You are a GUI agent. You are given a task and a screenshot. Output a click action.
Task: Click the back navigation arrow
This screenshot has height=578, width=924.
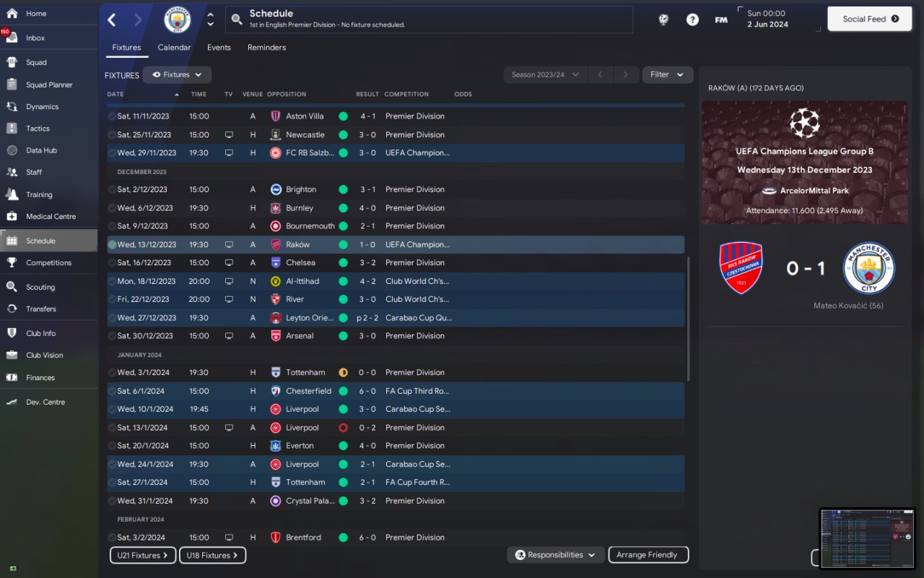[x=112, y=20]
